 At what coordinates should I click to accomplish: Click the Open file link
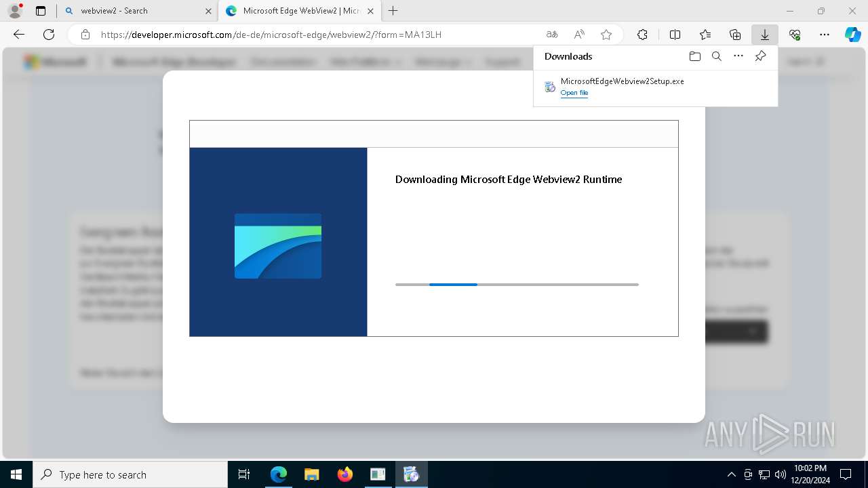click(574, 93)
